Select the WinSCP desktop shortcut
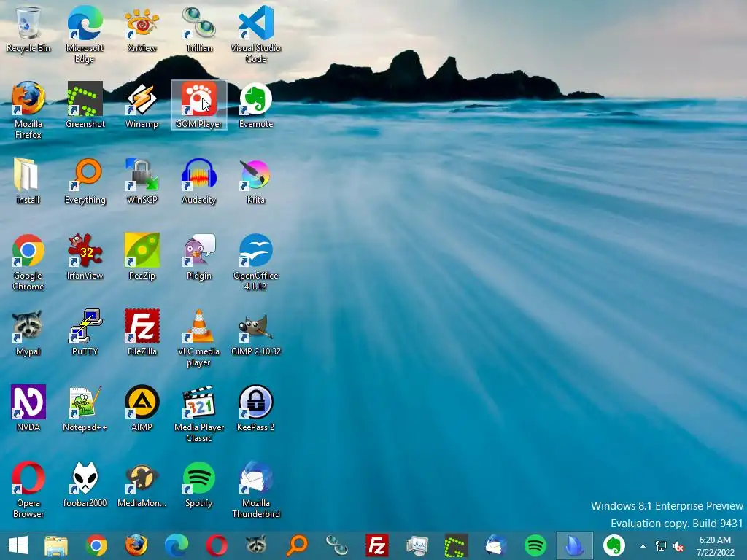The width and height of the screenshot is (747, 560). click(142, 181)
